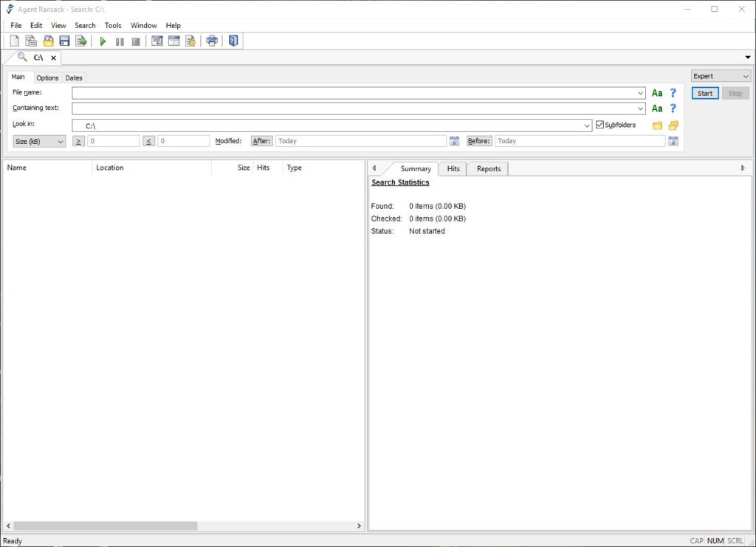Open help via the blue book icon
Image resolution: width=756 pixels, height=547 pixels.
233,41
